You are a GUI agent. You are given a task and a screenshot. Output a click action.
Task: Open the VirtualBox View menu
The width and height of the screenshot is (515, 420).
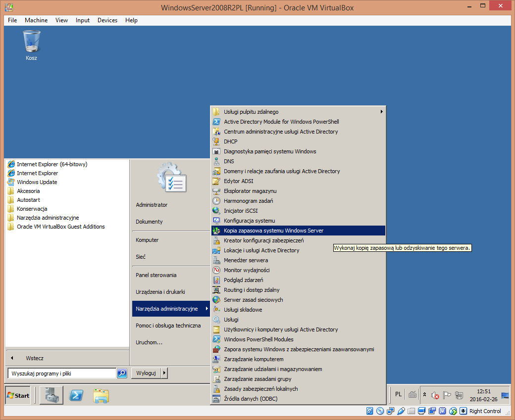click(61, 20)
